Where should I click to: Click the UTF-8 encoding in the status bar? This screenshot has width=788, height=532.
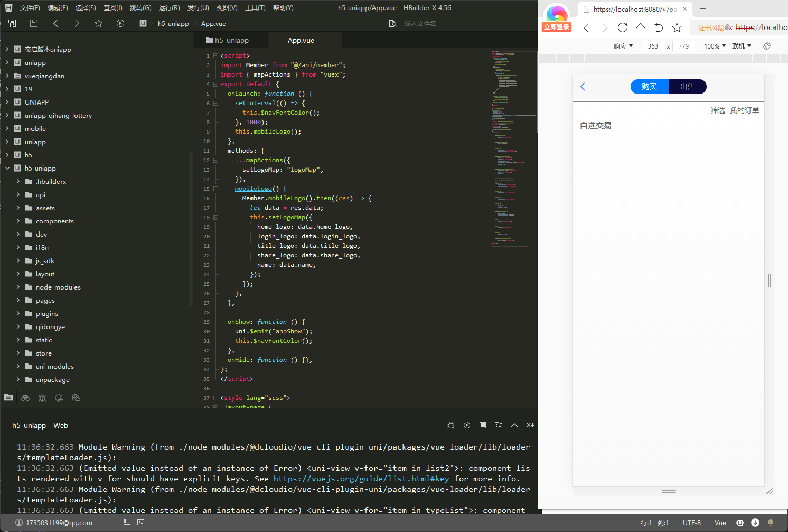(692, 522)
